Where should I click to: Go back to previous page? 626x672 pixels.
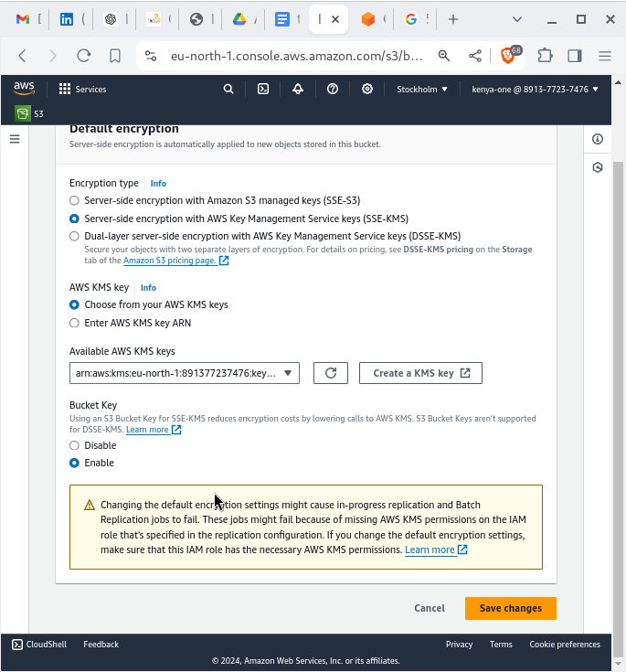point(22,56)
